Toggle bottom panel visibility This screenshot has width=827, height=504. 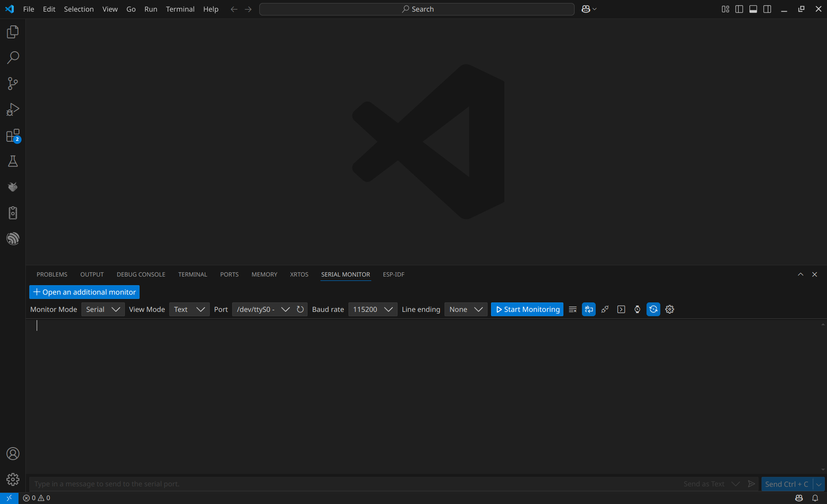pyautogui.click(x=753, y=9)
